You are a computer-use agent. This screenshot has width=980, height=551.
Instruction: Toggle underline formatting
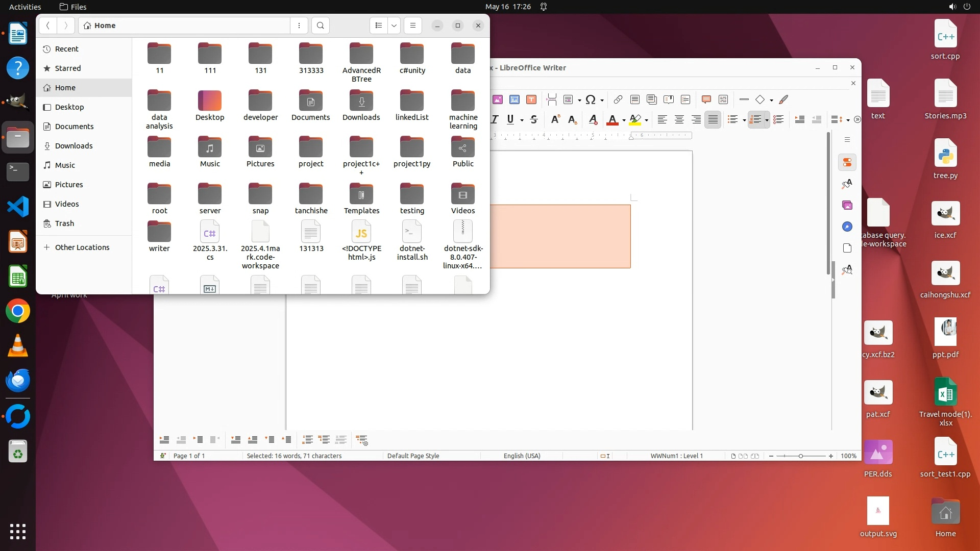click(x=510, y=119)
